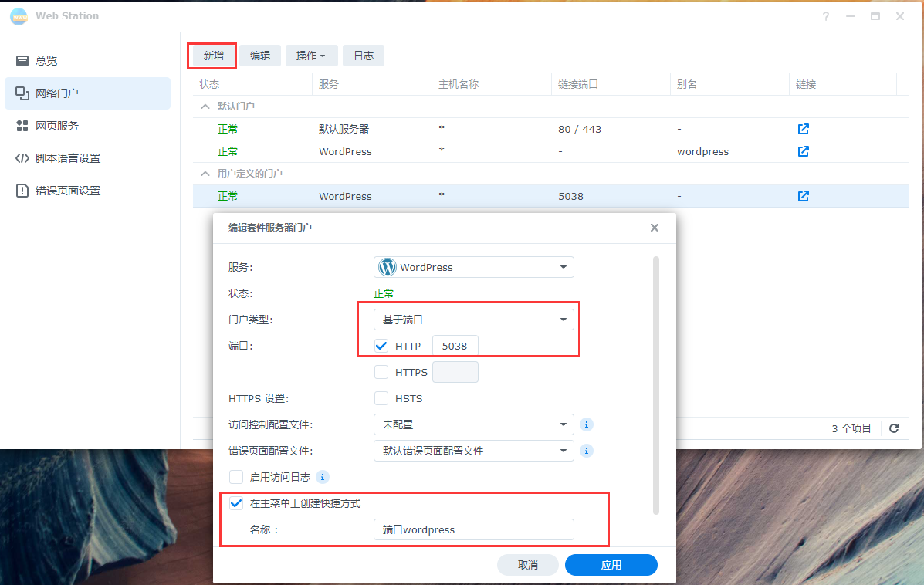
Task: Click the dialog's vertical scrollbar
Action: (x=656, y=386)
